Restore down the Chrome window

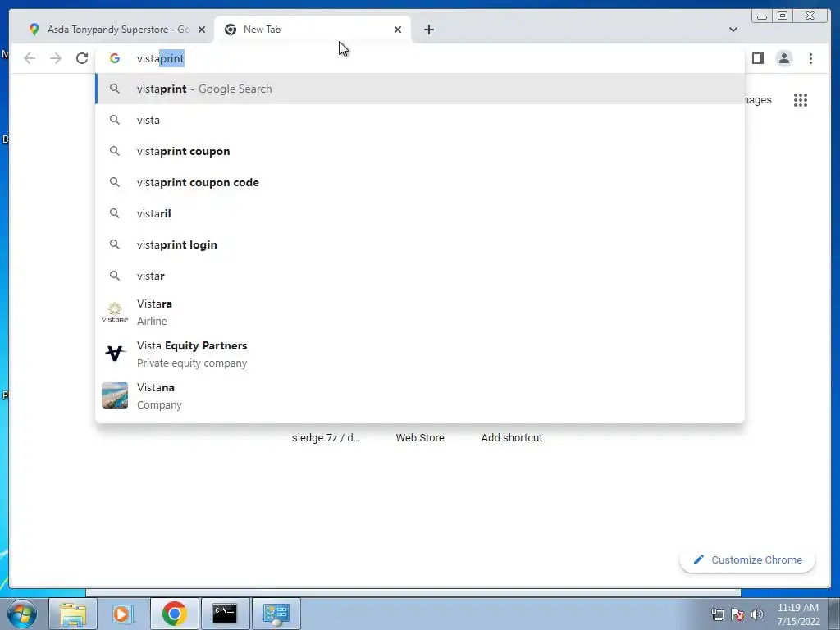pos(783,16)
